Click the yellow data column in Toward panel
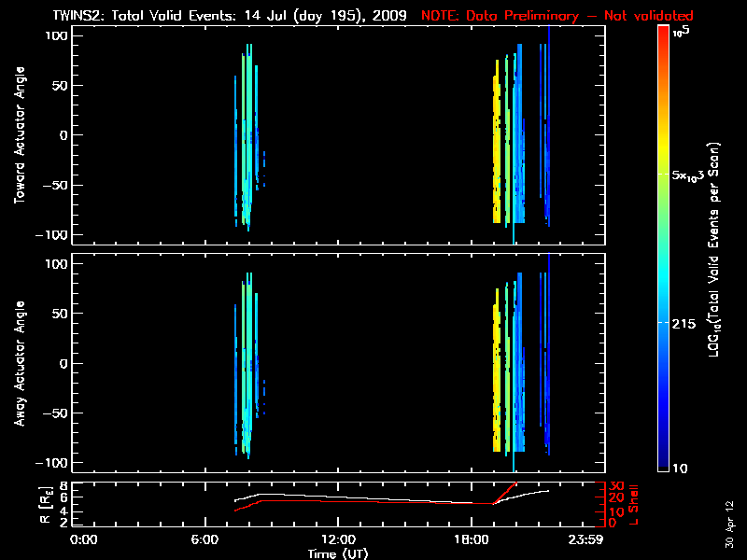This screenshot has height=560, width=747. 497,149
